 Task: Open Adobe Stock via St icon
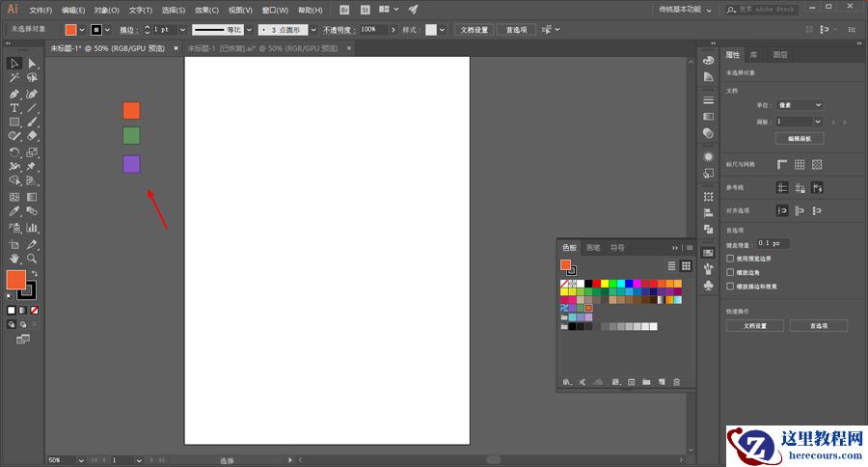pos(365,10)
